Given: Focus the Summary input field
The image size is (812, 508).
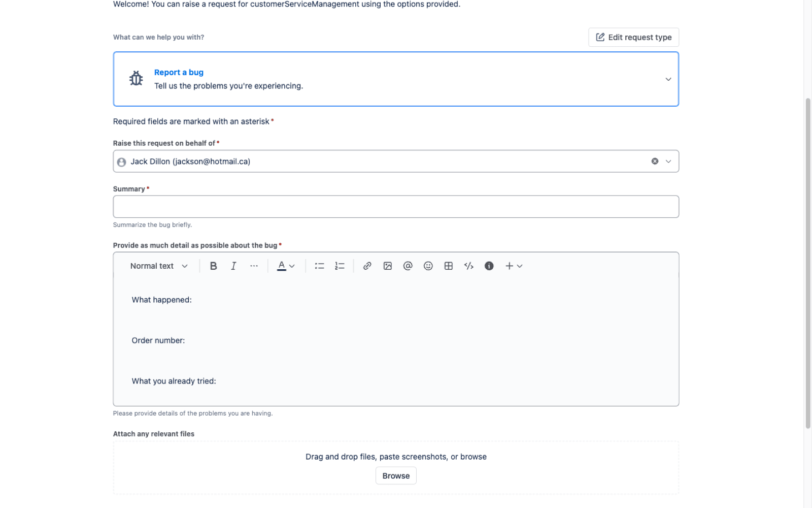Looking at the screenshot, I should 396,207.
